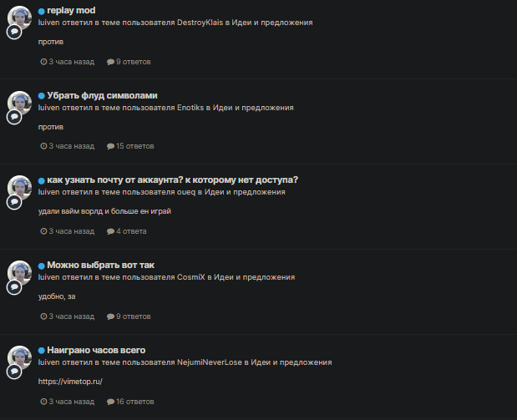Click the avatar next to 'Наиграно часов всего'
Viewport: 517px width, 420px height.
coord(20,357)
